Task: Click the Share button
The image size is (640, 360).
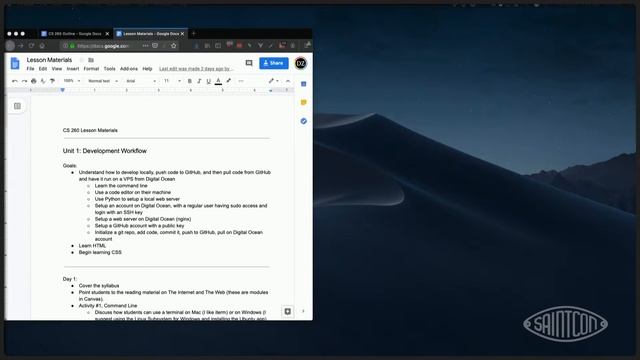Action: click(x=273, y=63)
